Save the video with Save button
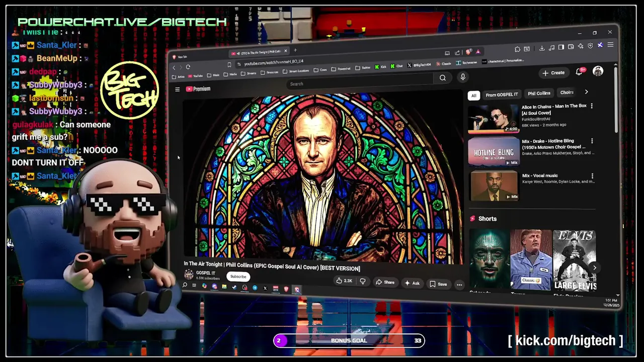This screenshot has height=362, width=644. pyautogui.click(x=438, y=284)
